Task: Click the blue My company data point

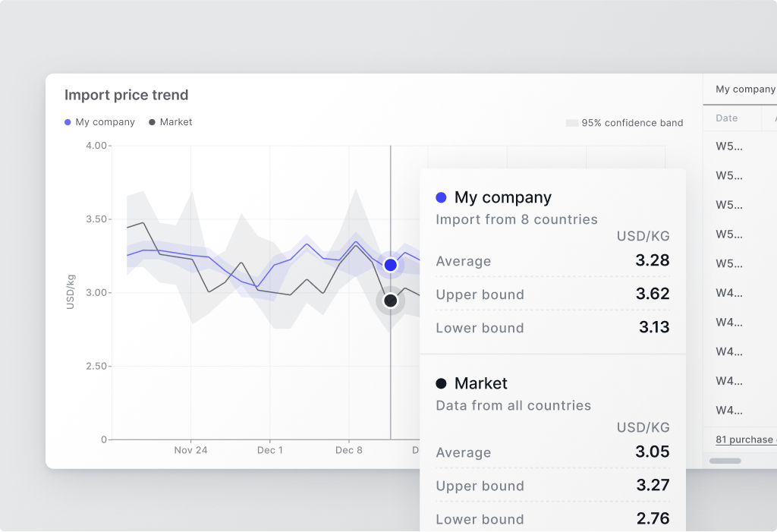Action: click(391, 265)
